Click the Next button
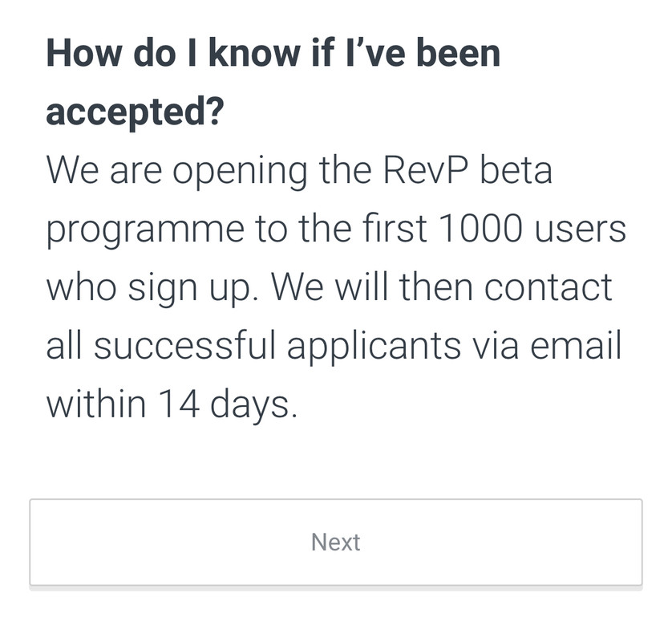Viewport: 672px width, 642px height. click(335, 542)
